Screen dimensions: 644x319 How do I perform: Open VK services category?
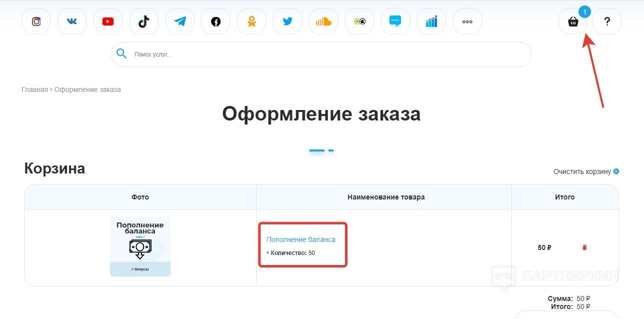click(72, 21)
